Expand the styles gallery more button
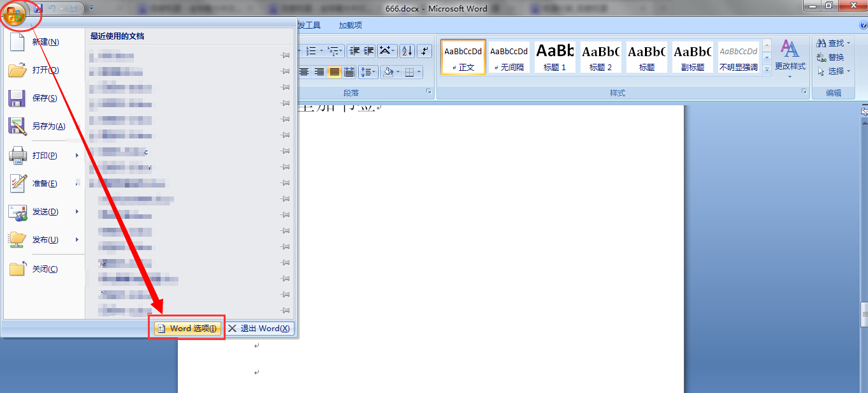 (767, 69)
